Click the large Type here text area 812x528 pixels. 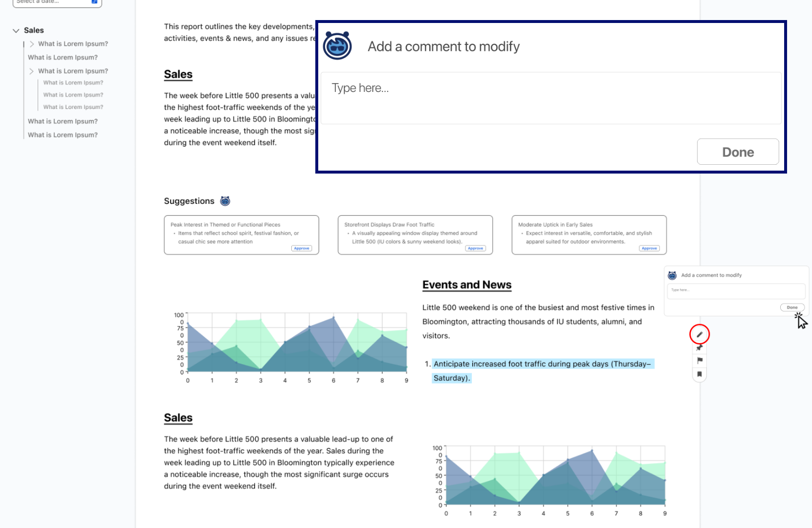551,98
